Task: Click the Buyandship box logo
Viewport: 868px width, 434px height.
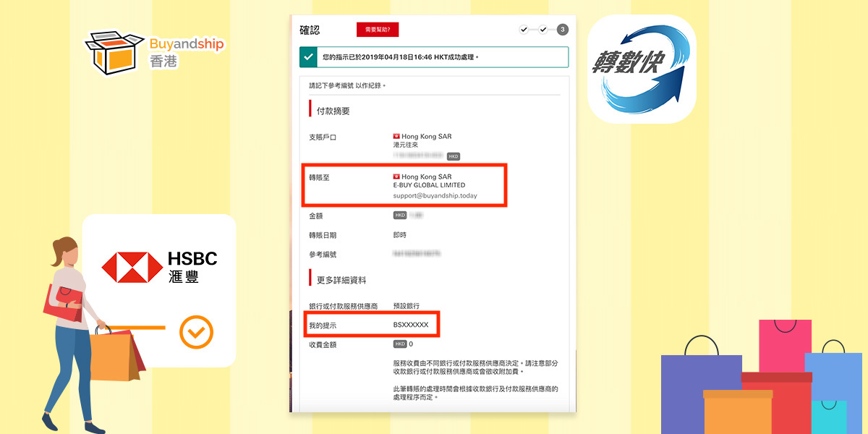Action: click(109, 51)
